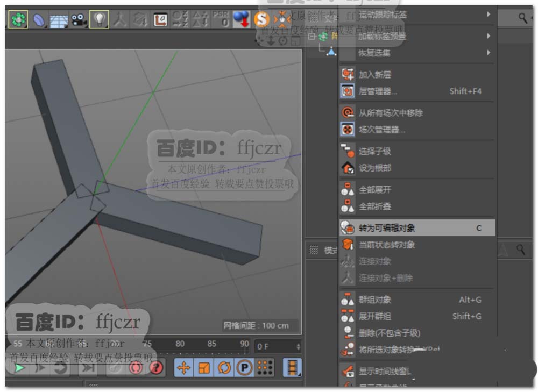Choose 选择子级 menu item
The height and width of the screenshot is (392, 538).
(417, 151)
